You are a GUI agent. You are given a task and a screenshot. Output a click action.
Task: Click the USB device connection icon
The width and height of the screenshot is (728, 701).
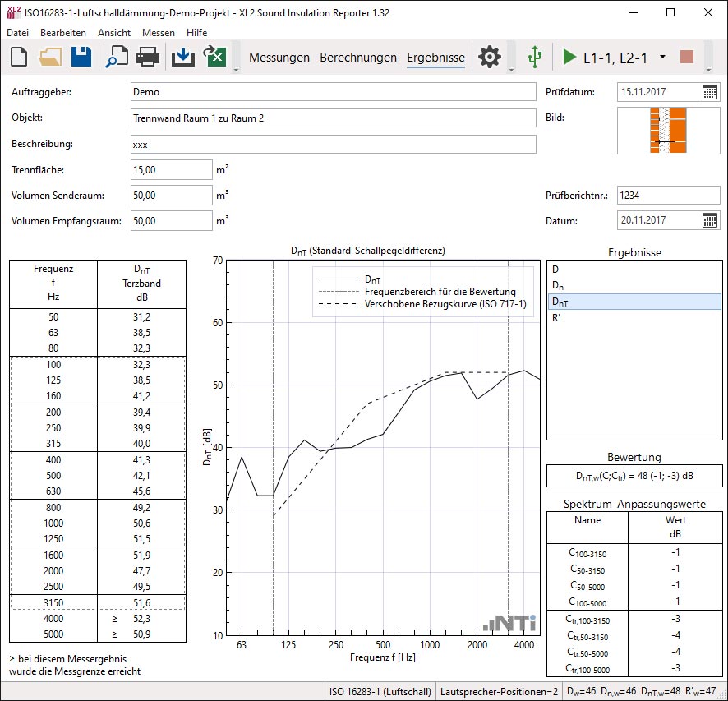535,58
